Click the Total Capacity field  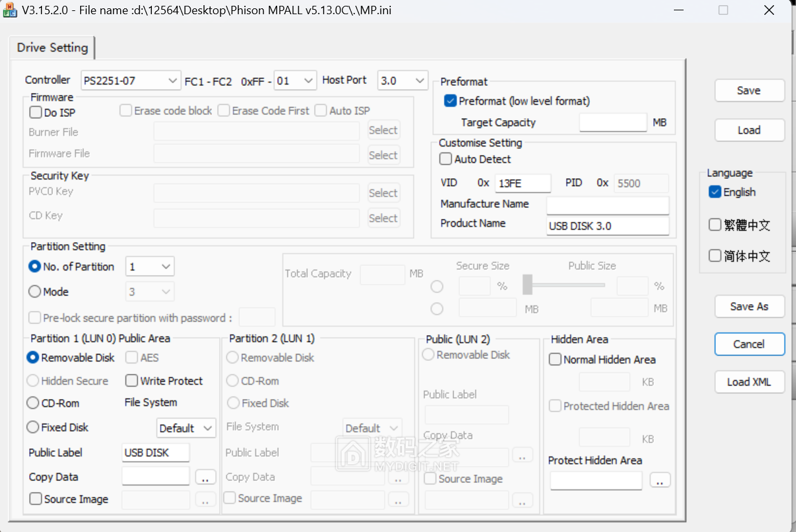tap(382, 274)
